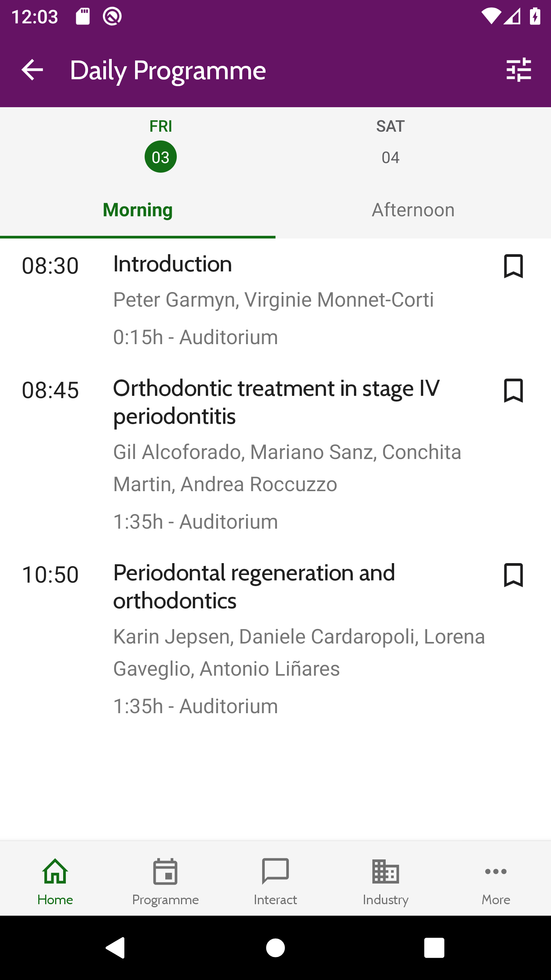
Task: Bookmark the Introduction session
Action: click(513, 266)
